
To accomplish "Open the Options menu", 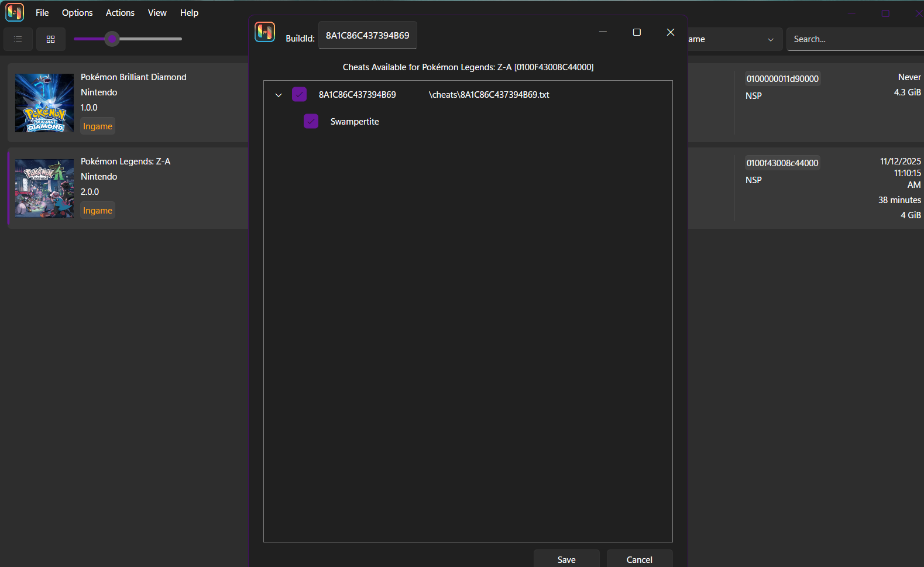I will (x=77, y=12).
